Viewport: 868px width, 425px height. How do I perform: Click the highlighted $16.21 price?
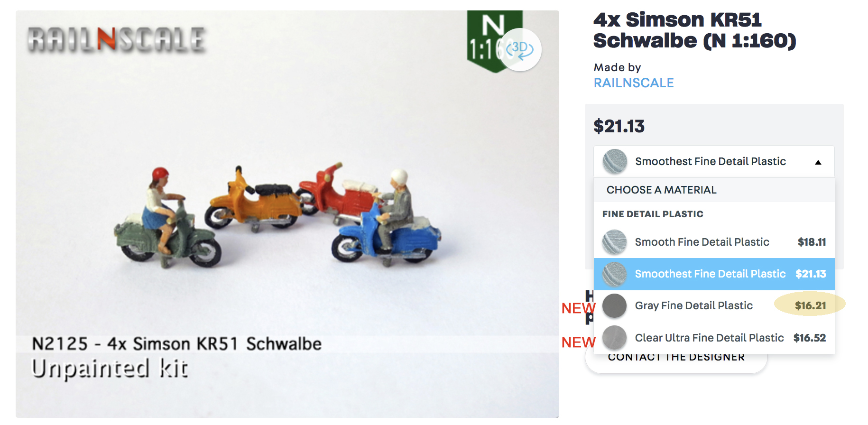click(810, 305)
